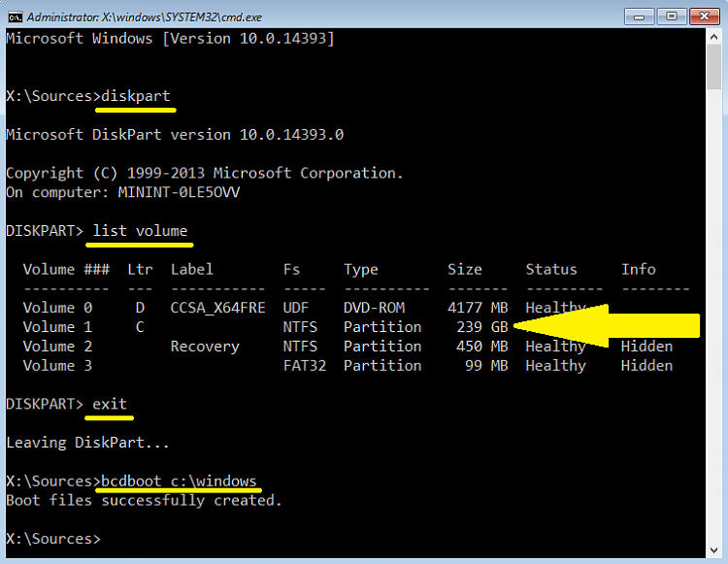The image size is (728, 564).
Task: Click the 'list volume' command text
Action: (x=140, y=231)
